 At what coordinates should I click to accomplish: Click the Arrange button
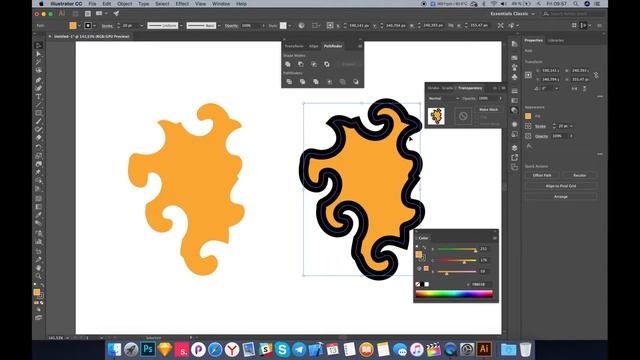pos(561,196)
